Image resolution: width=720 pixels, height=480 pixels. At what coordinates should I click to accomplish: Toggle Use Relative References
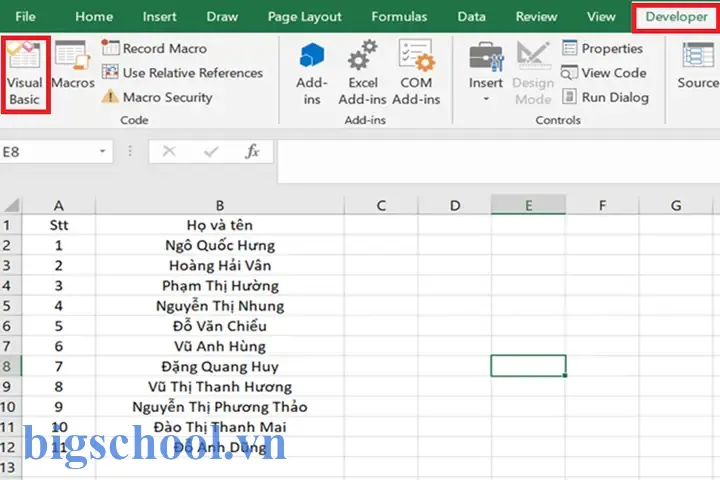(182, 73)
